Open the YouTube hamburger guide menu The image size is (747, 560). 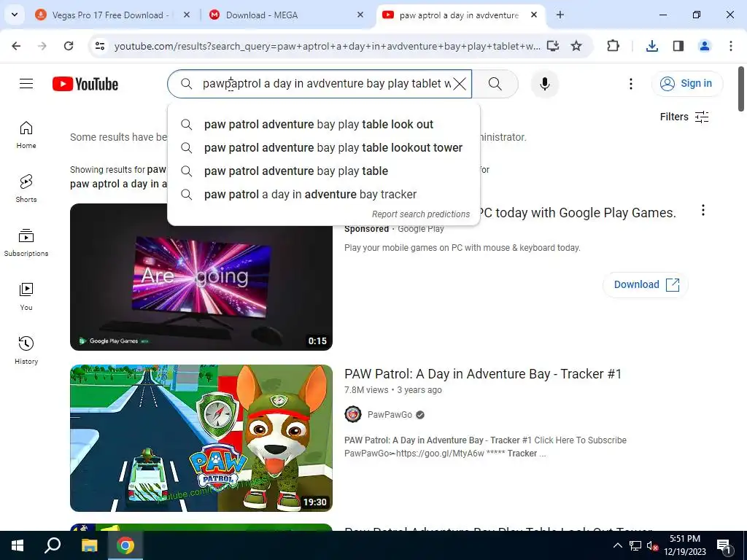26,84
